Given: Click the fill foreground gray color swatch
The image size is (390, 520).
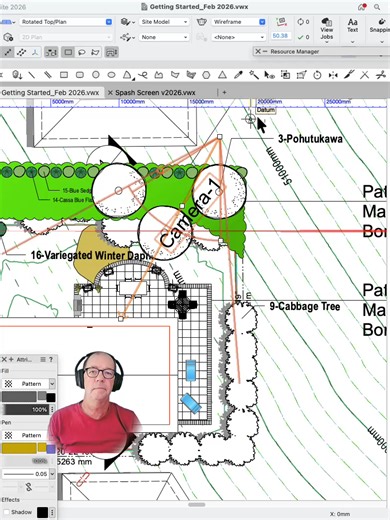Looking at the screenshot, I should click(19, 397).
